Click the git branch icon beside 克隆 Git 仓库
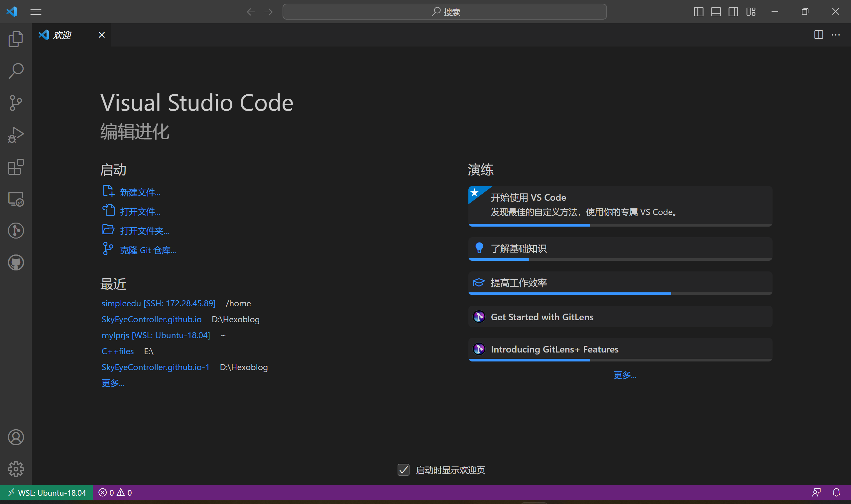The image size is (851, 504). point(108,249)
